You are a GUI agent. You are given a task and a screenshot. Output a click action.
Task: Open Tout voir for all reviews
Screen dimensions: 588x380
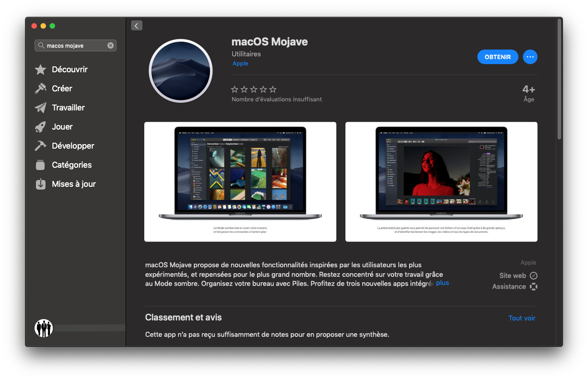[522, 318]
